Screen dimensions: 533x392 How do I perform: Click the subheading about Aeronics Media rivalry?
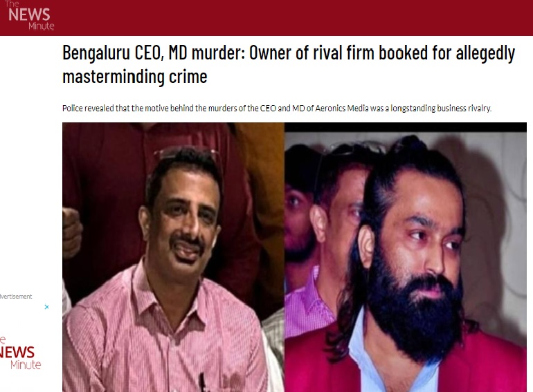pyautogui.click(x=277, y=109)
